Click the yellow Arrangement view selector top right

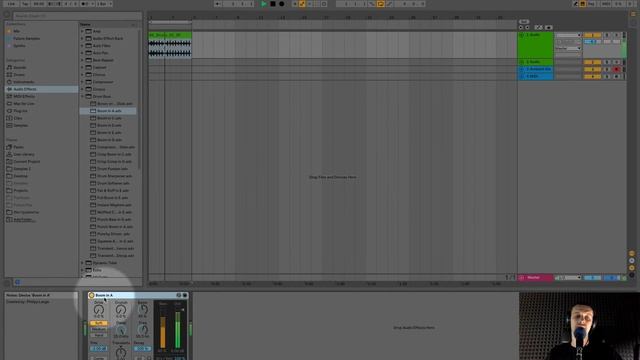633,13
